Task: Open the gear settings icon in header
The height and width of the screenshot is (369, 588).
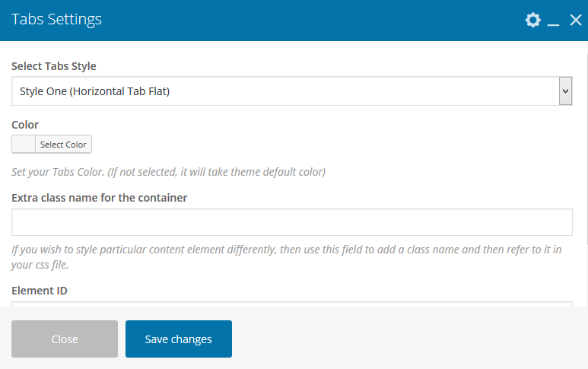Action: click(533, 20)
